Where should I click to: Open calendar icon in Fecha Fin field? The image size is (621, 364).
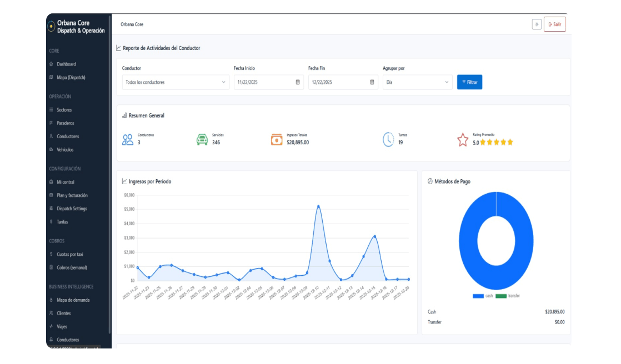tap(372, 82)
